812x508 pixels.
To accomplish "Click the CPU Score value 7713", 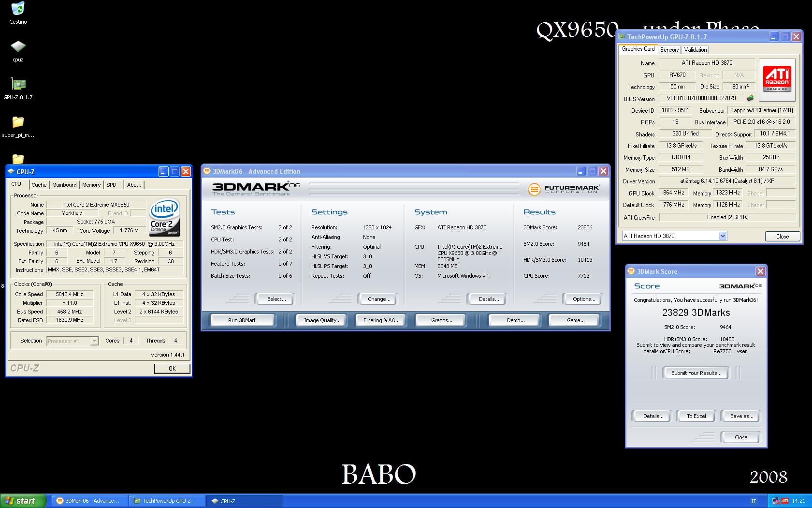I will 583,276.
